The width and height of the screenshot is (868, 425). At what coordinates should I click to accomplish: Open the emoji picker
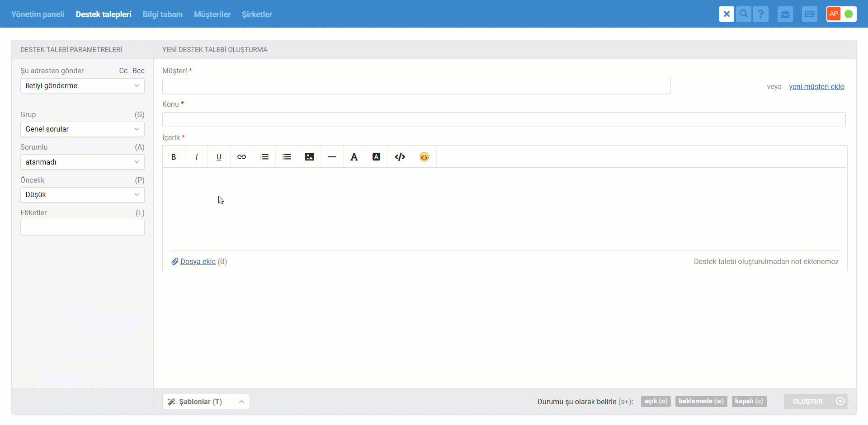click(x=424, y=157)
